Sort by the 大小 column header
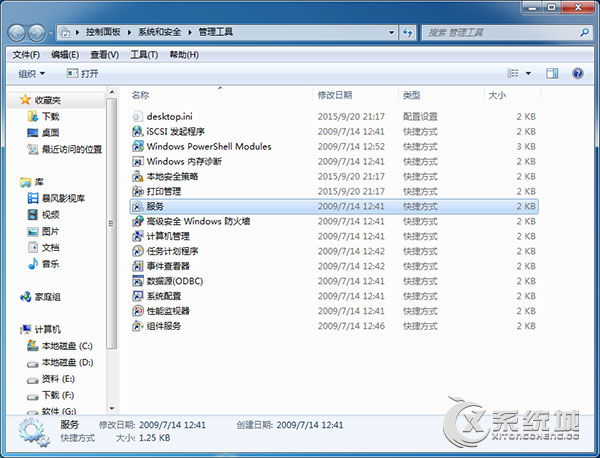Image resolution: width=600 pixels, height=458 pixels. click(497, 95)
